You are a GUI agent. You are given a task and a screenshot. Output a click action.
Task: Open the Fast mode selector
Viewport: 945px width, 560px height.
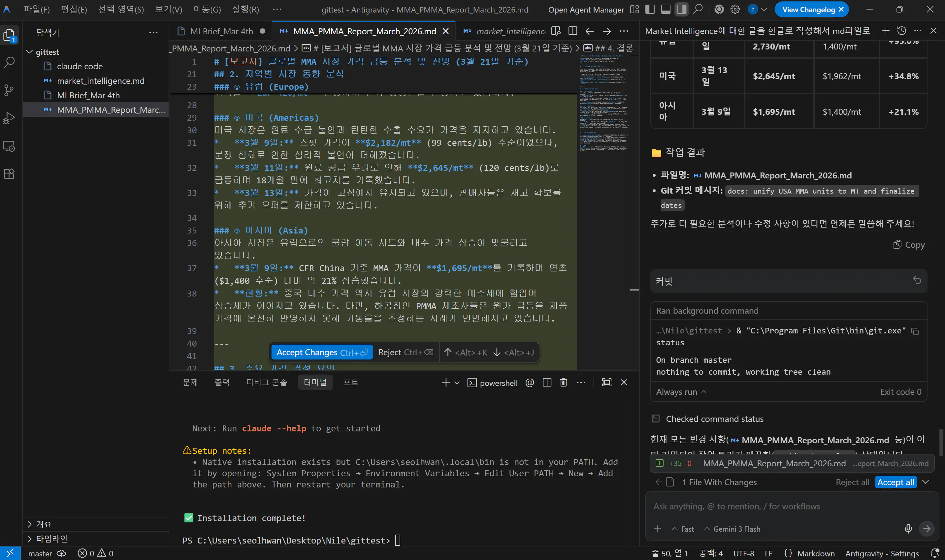(683, 529)
